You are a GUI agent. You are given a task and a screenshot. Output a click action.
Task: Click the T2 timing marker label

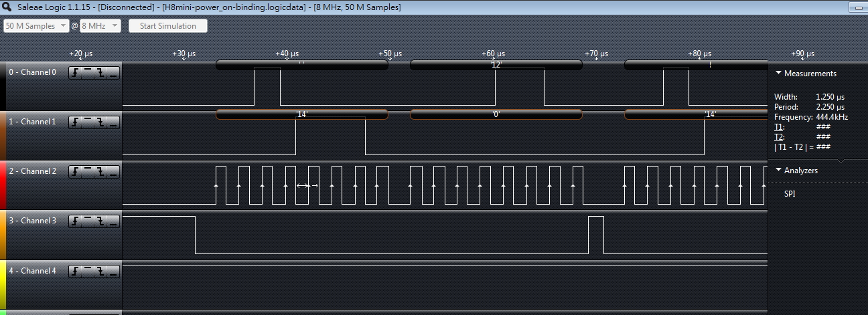[x=778, y=136]
